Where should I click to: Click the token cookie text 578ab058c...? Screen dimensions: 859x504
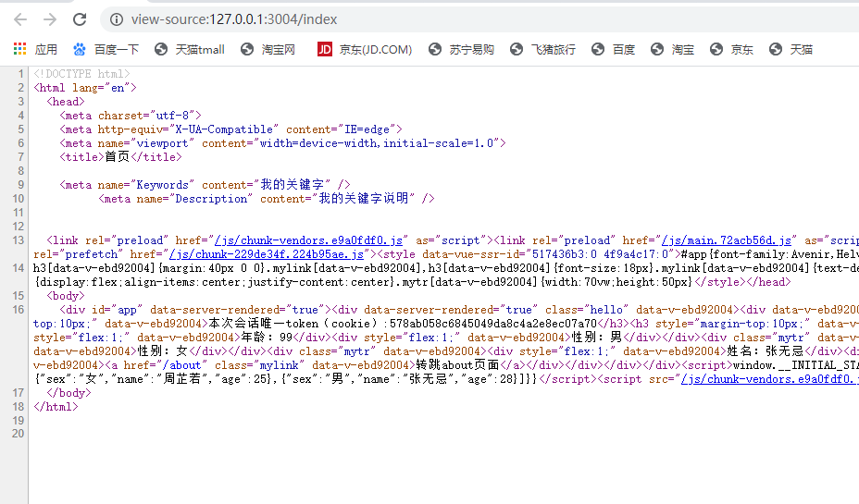coord(493,324)
